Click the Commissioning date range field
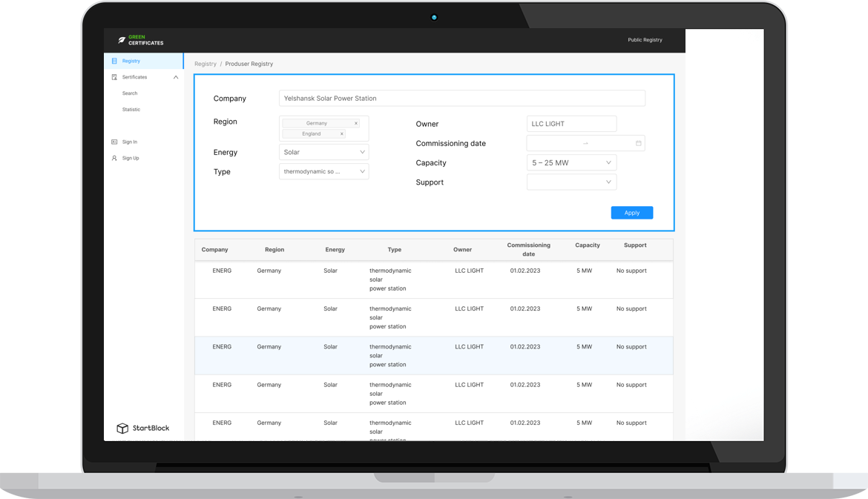The height and width of the screenshot is (499, 868). pyautogui.click(x=585, y=143)
